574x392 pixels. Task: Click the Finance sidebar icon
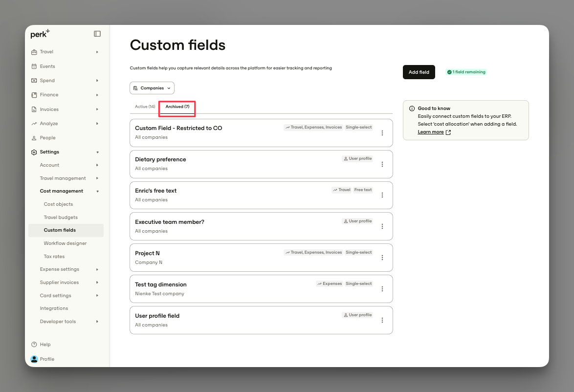[x=34, y=95]
